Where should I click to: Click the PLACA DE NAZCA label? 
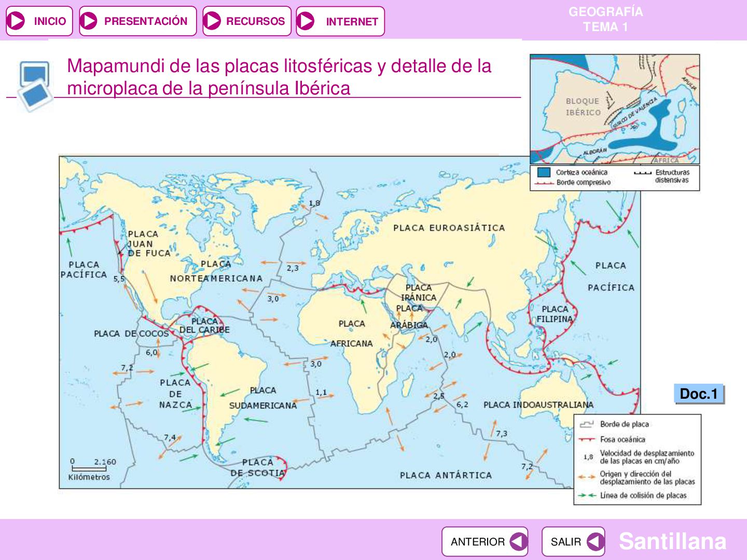click(176, 394)
